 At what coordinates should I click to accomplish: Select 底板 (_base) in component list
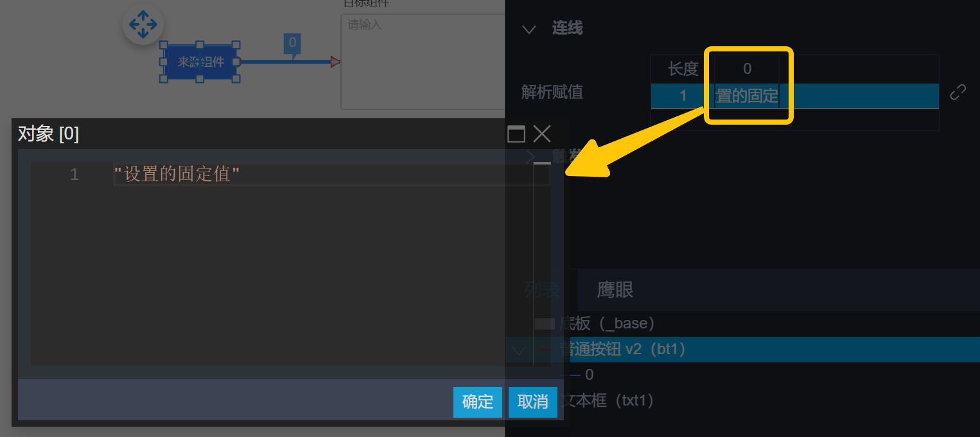pyautogui.click(x=606, y=323)
